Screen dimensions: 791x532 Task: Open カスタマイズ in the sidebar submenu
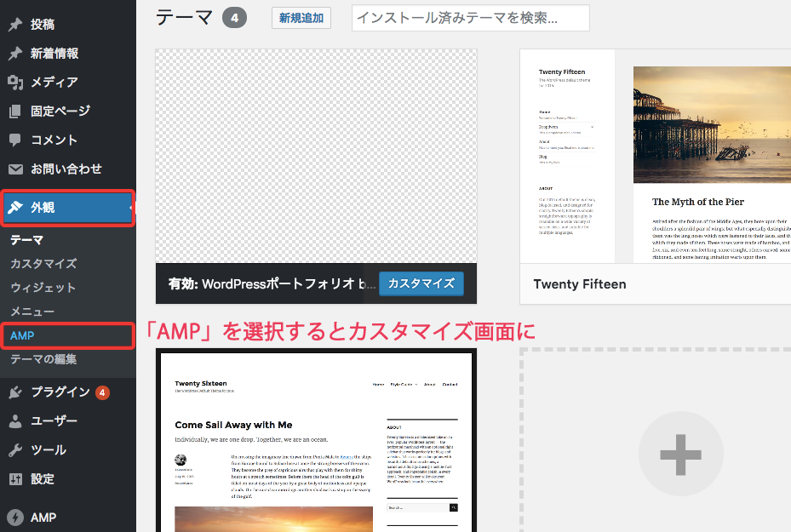coord(43,264)
